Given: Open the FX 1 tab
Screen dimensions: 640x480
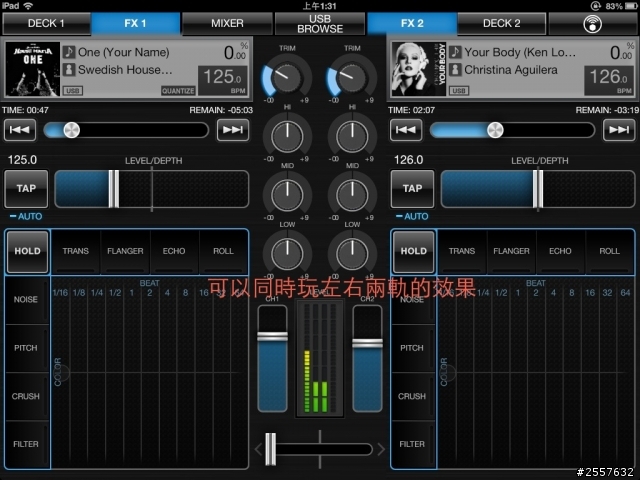Looking at the screenshot, I should click(x=136, y=23).
